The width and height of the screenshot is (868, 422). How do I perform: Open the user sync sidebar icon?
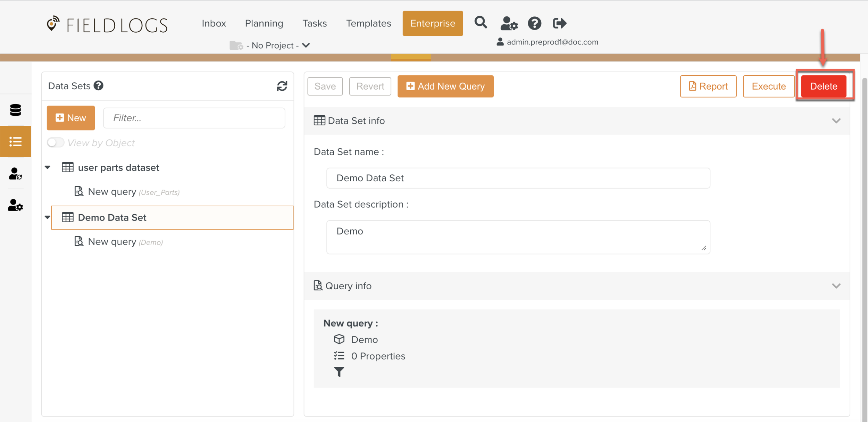[x=15, y=174]
